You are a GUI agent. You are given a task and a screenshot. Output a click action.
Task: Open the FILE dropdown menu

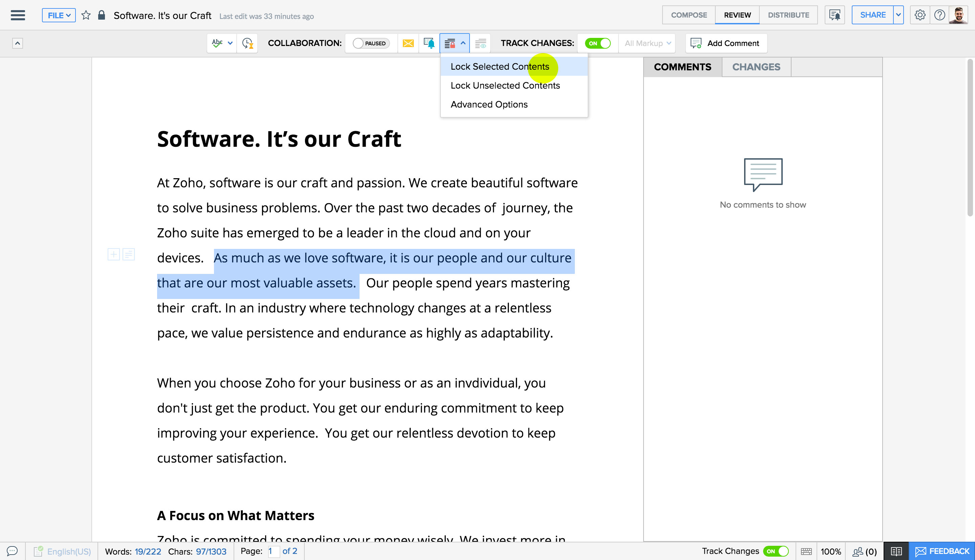click(59, 15)
